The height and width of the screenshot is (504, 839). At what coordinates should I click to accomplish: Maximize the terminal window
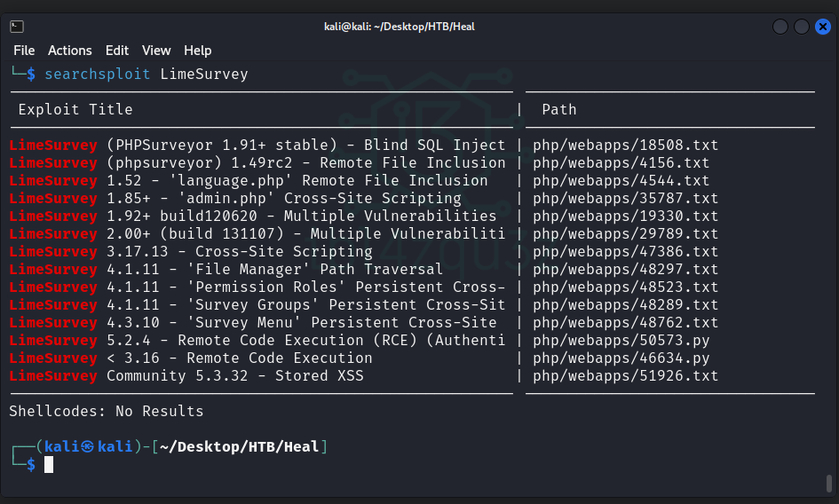point(800,27)
